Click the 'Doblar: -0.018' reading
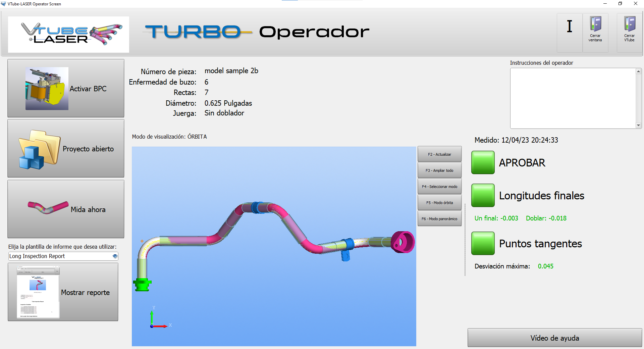The height and width of the screenshot is (349, 644). click(546, 218)
